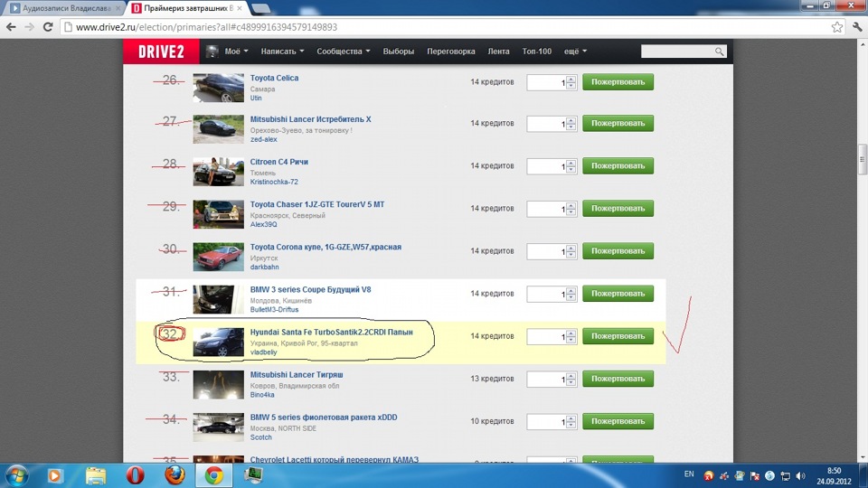Click Пожертвовать for BMW 5 series
This screenshot has height=488, width=868.
618,422
